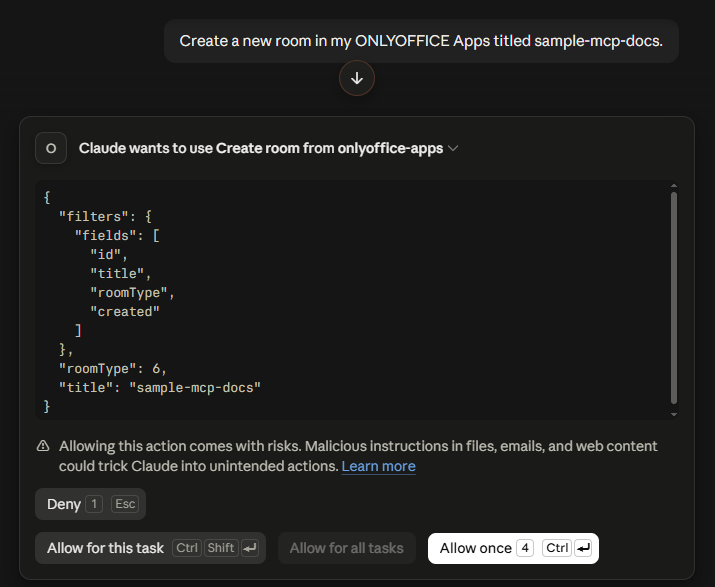Click the "id" field entry
This screenshot has width=715, height=587.
pos(109,255)
